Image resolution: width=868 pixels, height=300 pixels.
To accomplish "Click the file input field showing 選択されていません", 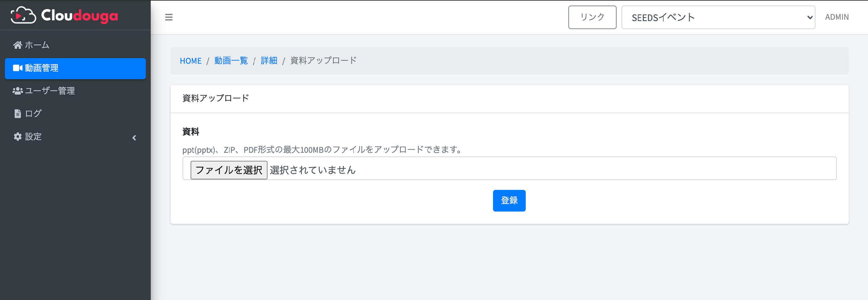I will point(509,168).
